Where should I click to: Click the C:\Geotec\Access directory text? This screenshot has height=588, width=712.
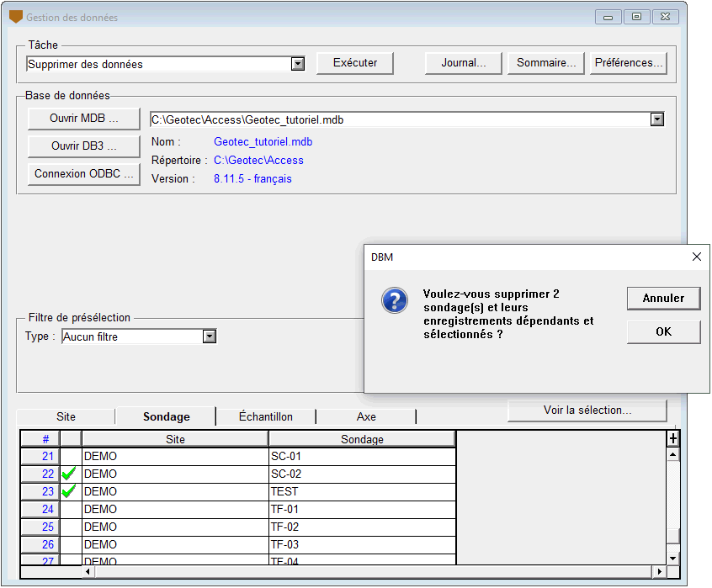[x=258, y=161]
